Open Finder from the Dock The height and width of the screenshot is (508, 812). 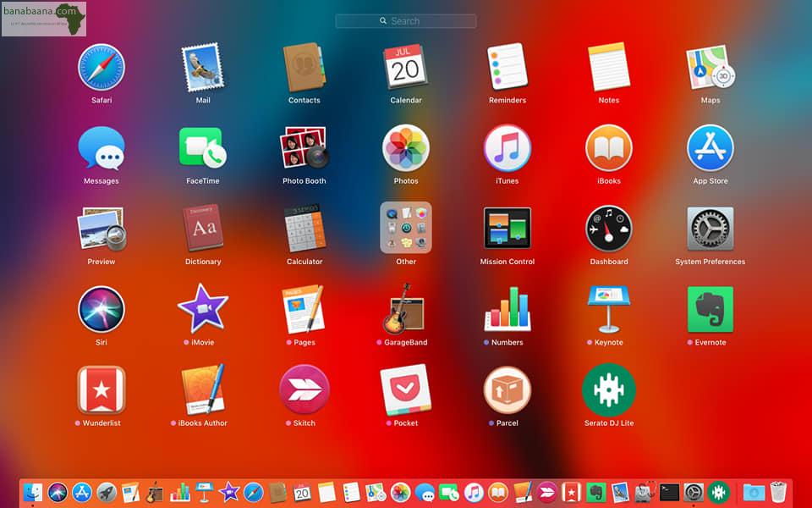pos(33,492)
